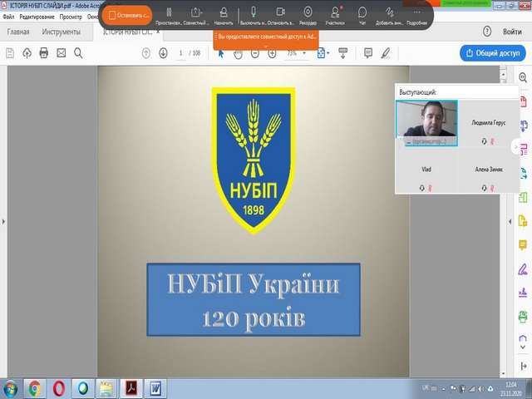Open the Редактирование menu
This screenshot has height=399, width=532.
[37, 17]
